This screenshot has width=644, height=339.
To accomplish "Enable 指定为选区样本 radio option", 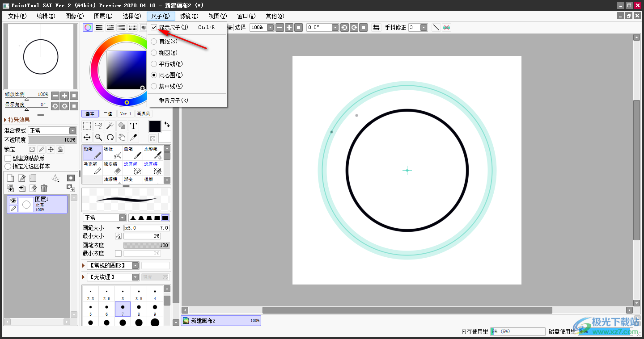I will [8, 166].
